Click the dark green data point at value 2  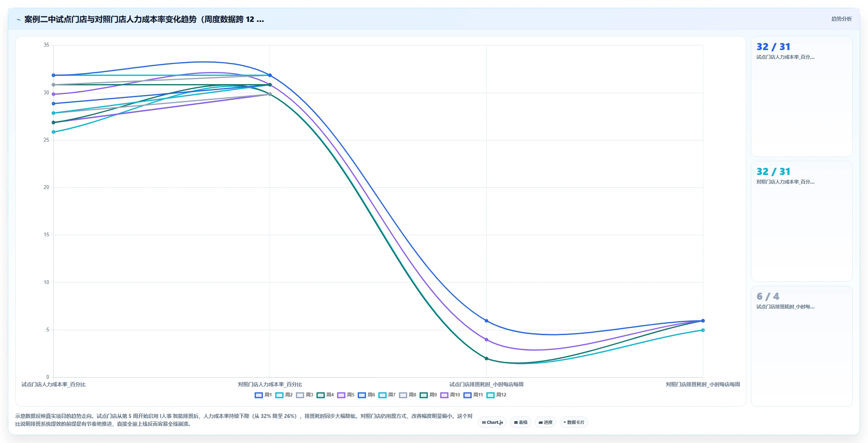coord(486,358)
